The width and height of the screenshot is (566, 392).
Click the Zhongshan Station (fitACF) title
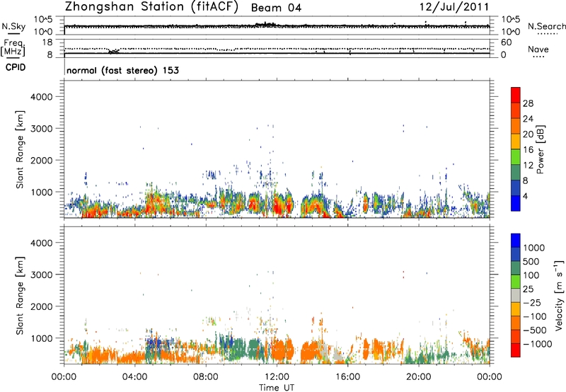(151, 7)
